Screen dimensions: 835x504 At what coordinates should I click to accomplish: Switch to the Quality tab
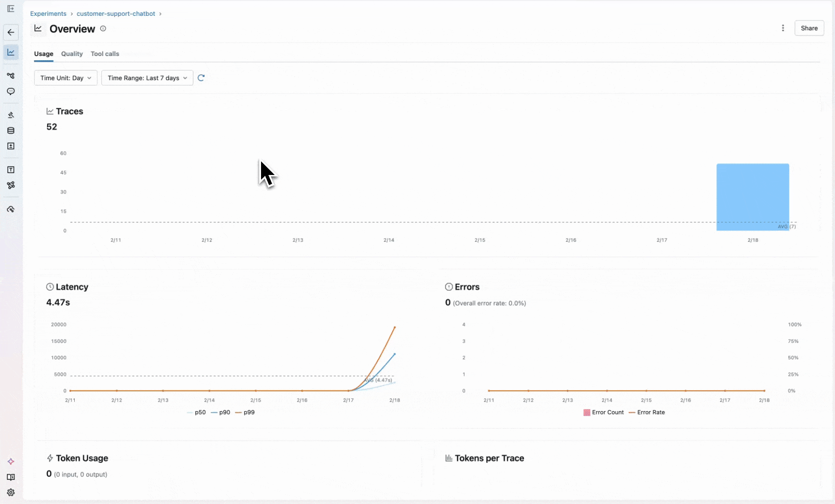point(71,54)
